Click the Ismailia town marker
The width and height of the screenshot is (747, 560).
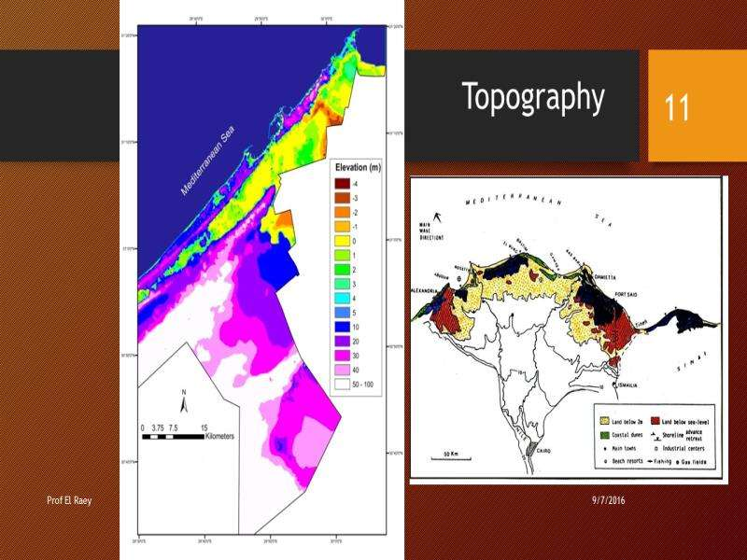pyautogui.click(x=613, y=385)
